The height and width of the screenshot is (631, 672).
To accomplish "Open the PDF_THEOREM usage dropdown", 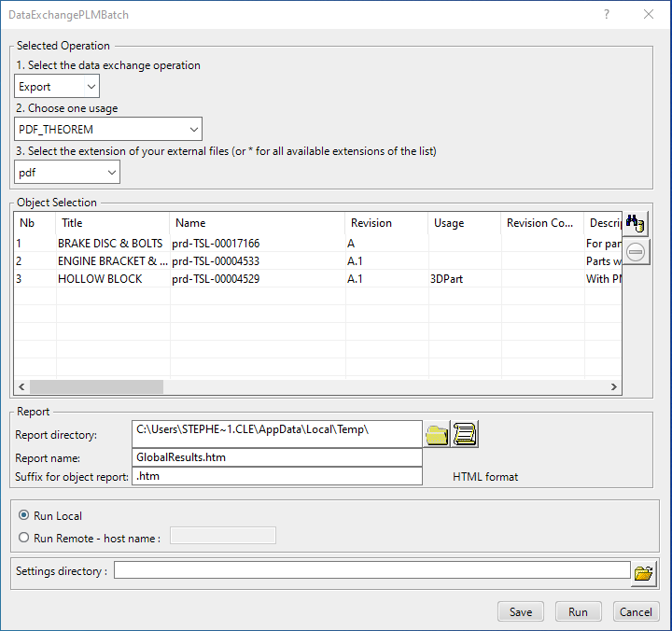I will point(108,129).
